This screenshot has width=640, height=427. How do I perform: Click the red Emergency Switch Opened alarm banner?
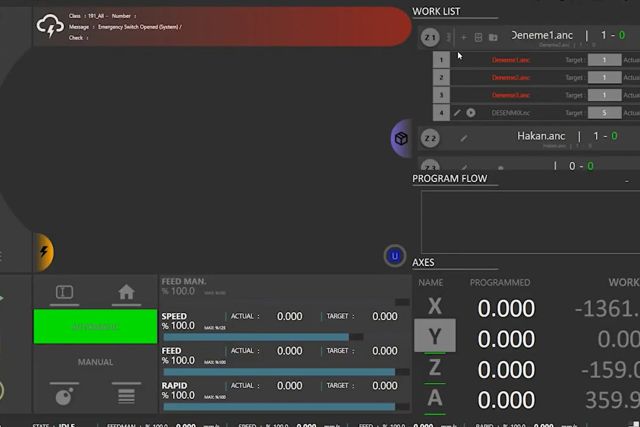click(222, 26)
